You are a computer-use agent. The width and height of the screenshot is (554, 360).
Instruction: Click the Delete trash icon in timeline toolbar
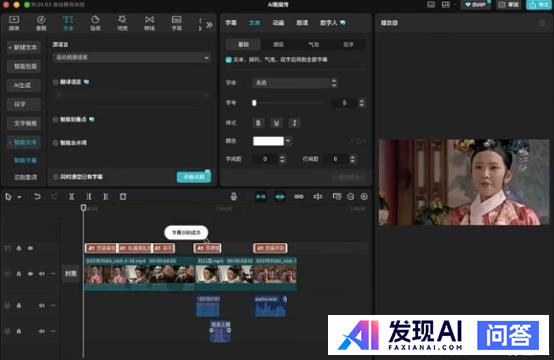[123, 196]
